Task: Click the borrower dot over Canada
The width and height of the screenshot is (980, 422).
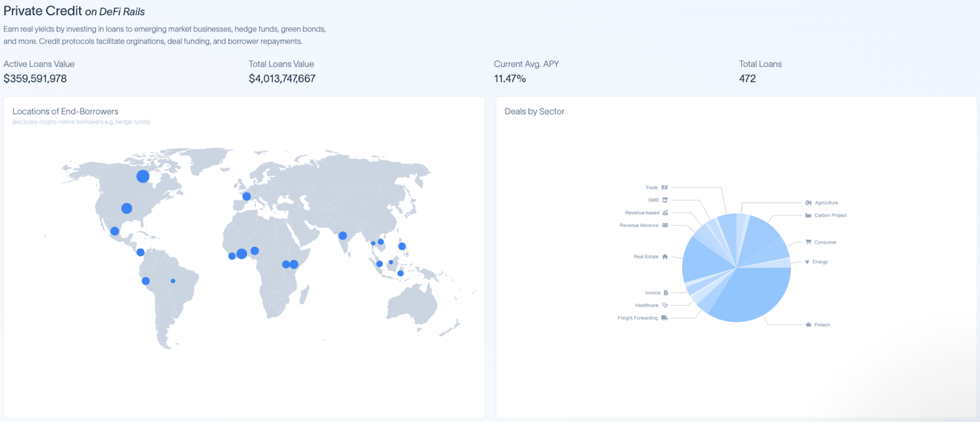Action: pos(143,176)
